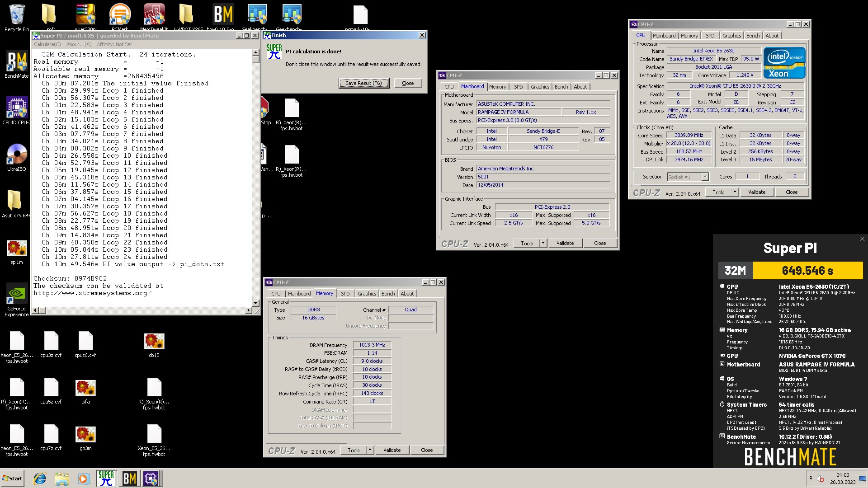Open the Start menu

tap(12, 479)
